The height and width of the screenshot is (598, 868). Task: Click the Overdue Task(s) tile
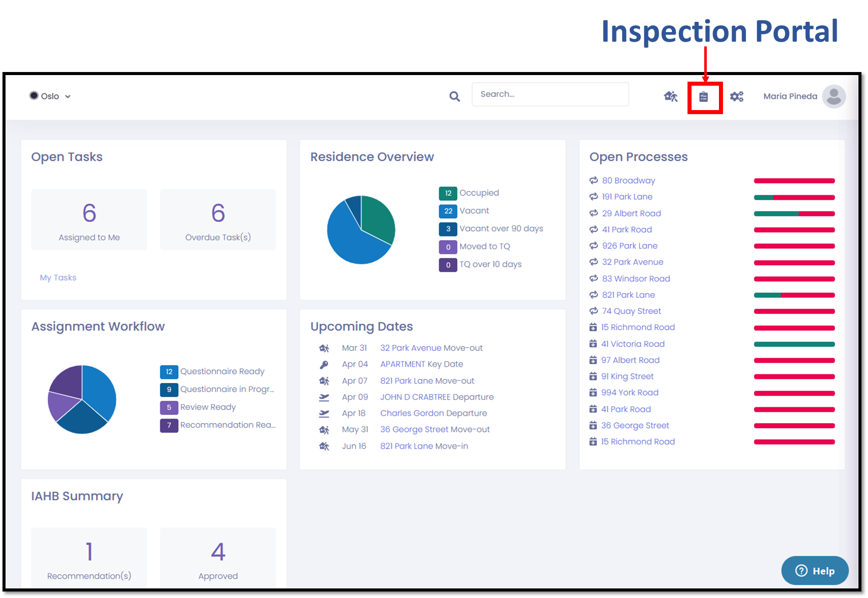(x=218, y=220)
